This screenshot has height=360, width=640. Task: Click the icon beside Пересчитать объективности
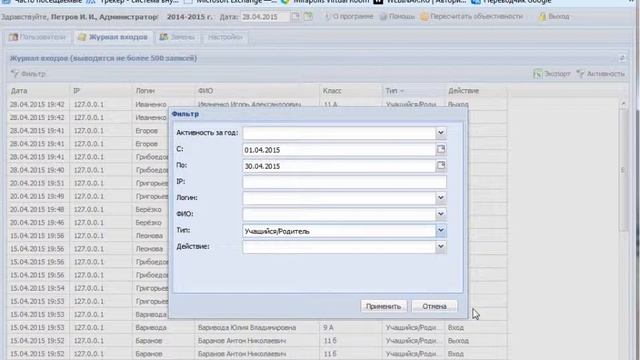click(424, 17)
